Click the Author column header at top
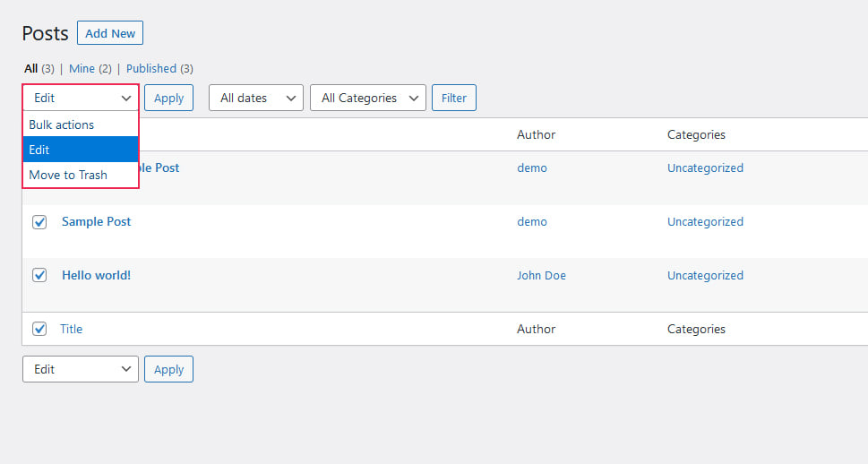This screenshot has height=464, width=868. tap(536, 134)
